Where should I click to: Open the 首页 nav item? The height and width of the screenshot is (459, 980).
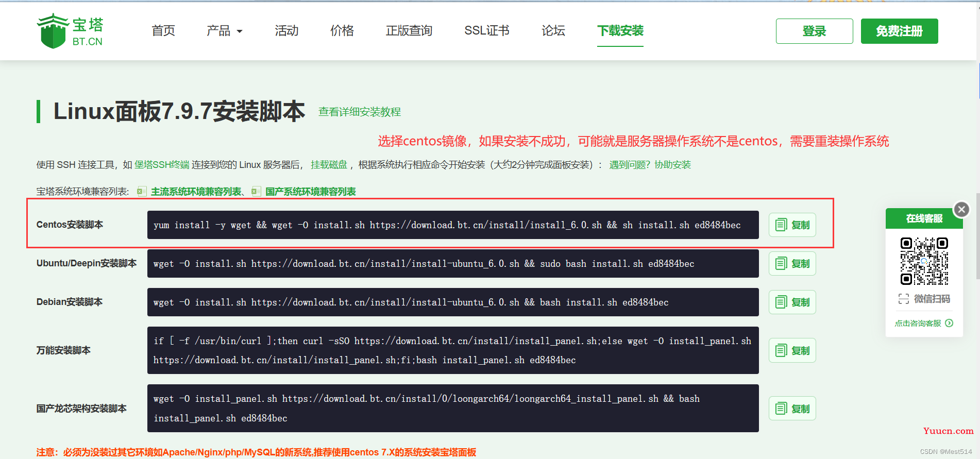pyautogui.click(x=163, y=31)
